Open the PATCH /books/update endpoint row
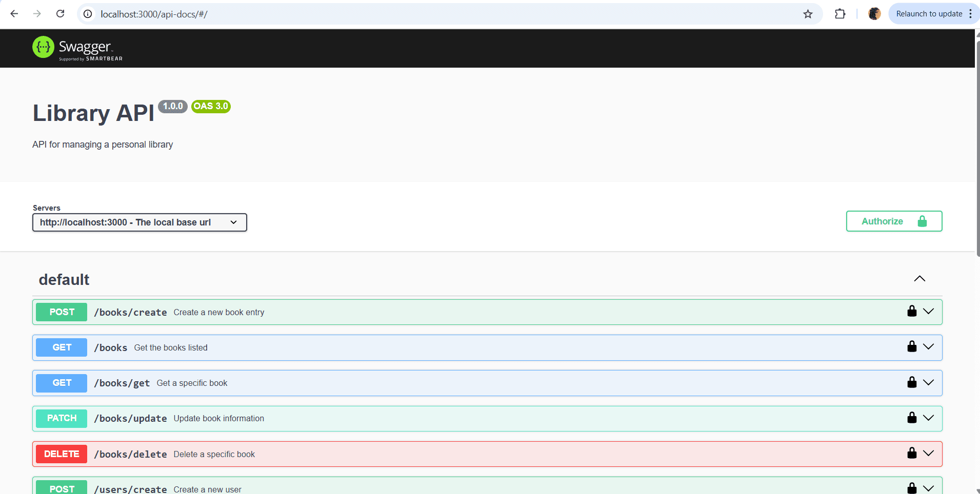The width and height of the screenshot is (980, 494). tap(462, 418)
